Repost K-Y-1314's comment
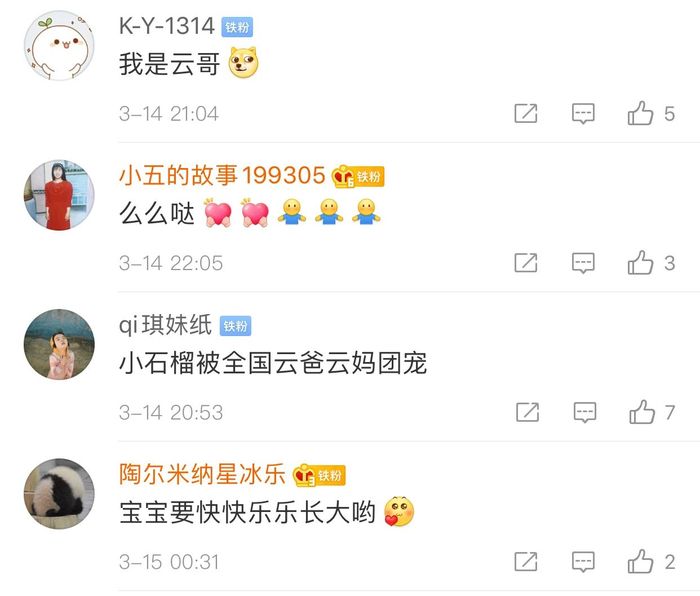The height and width of the screenshot is (596, 700). pos(526,113)
